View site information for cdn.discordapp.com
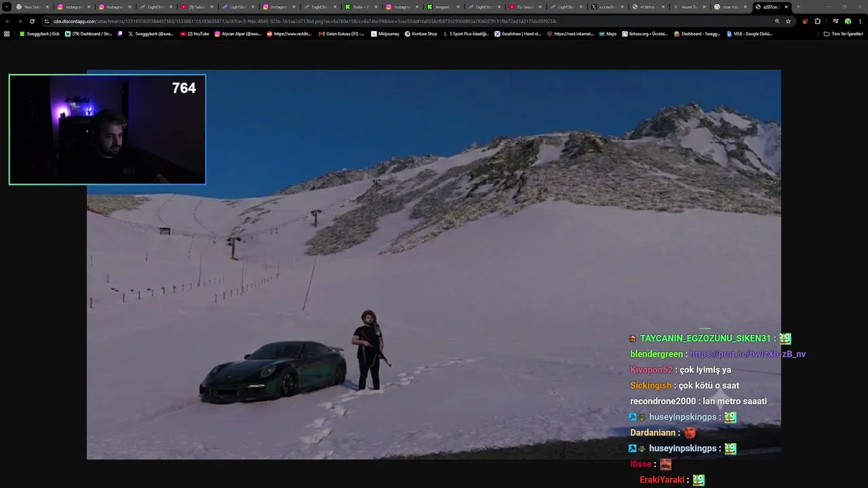Viewport: 868px width, 488px height. coord(47,21)
